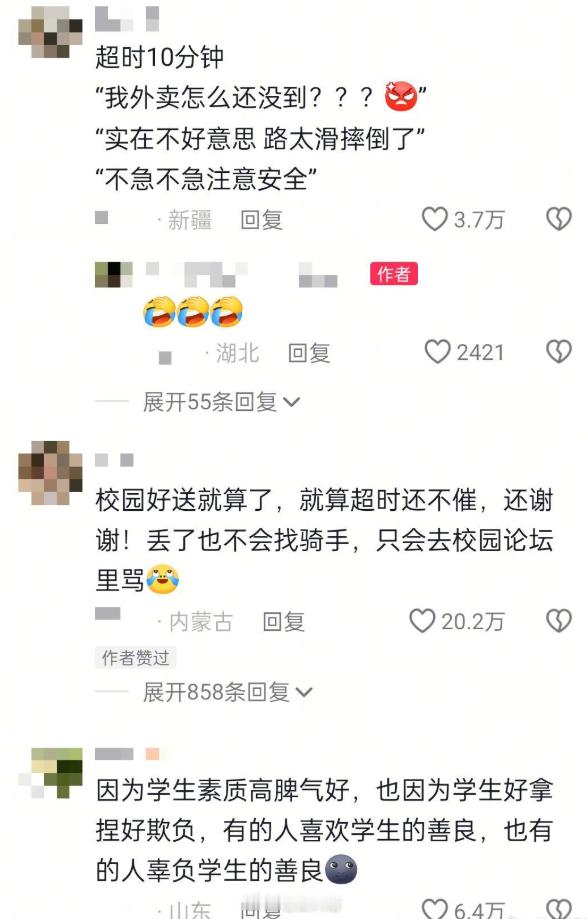
Task: Reply to the 新疆 comment via 回复
Action: point(261,220)
